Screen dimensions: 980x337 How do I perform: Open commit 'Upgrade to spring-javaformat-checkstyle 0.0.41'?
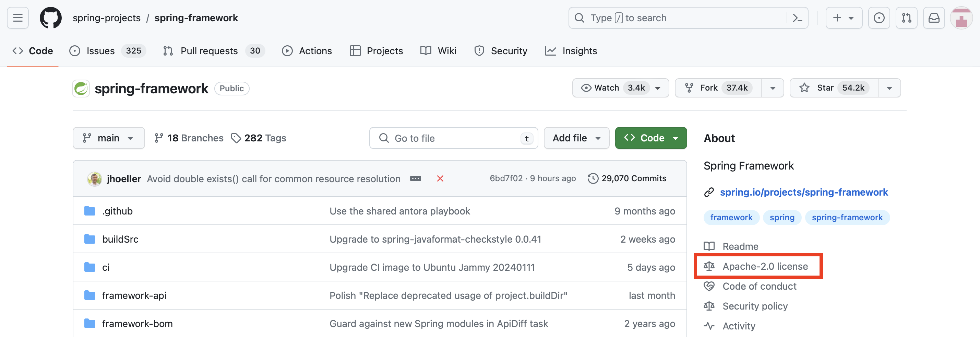[x=435, y=239]
